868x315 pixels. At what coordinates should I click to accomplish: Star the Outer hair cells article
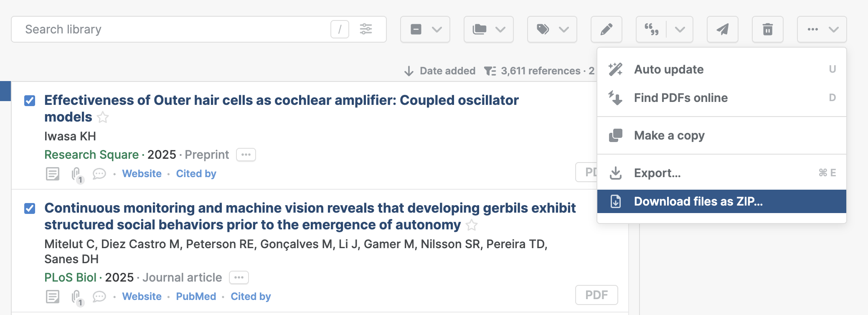click(x=103, y=117)
